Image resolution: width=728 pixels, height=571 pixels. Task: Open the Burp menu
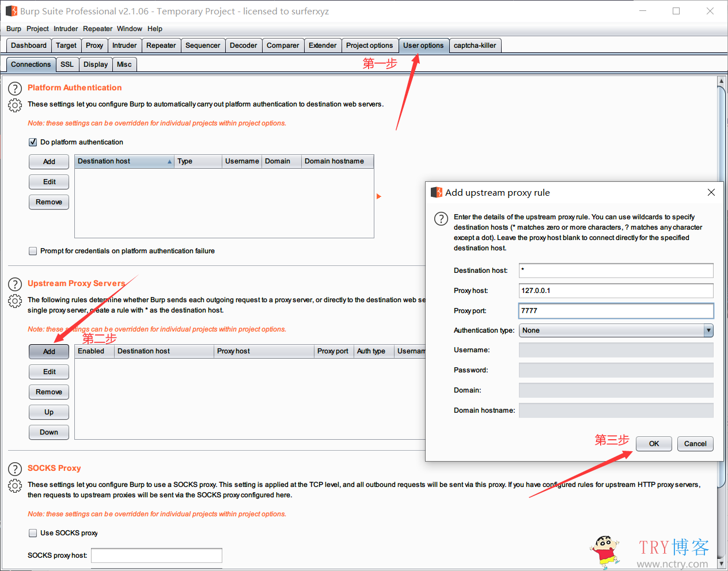pos(14,29)
